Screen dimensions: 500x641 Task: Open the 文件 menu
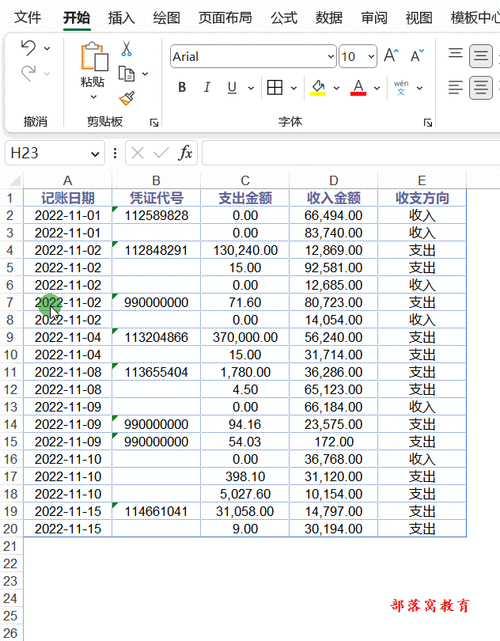tap(27, 18)
